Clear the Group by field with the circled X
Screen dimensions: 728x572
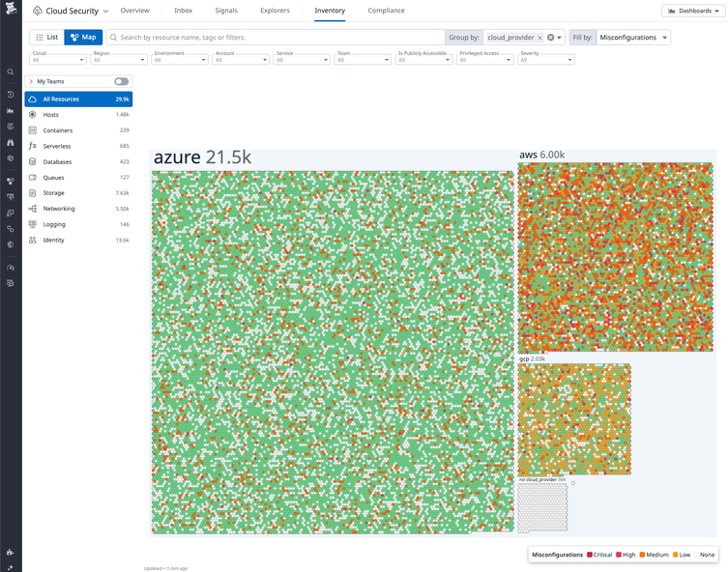tap(550, 38)
